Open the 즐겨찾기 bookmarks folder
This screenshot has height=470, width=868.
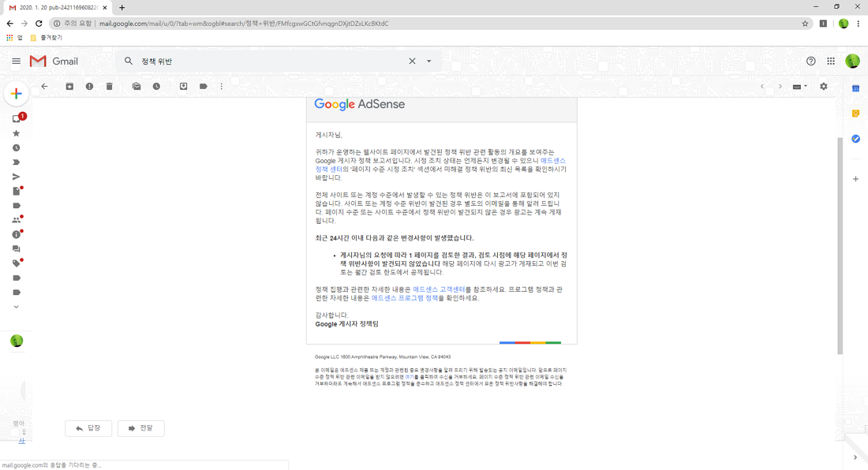click(46, 38)
